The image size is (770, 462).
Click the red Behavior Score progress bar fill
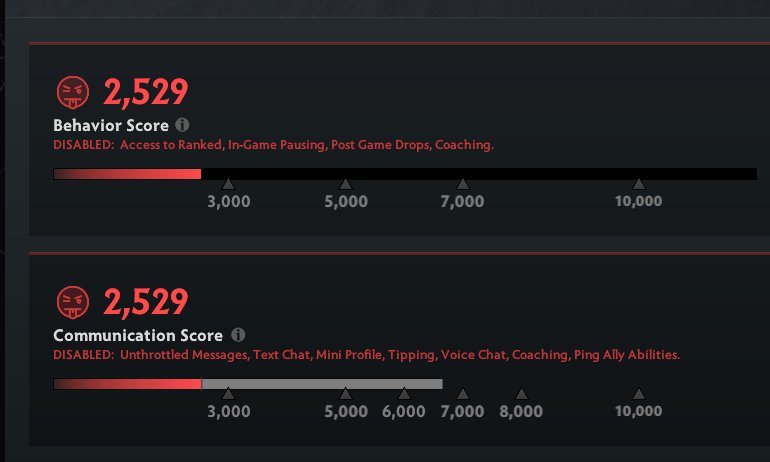click(127, 174)
